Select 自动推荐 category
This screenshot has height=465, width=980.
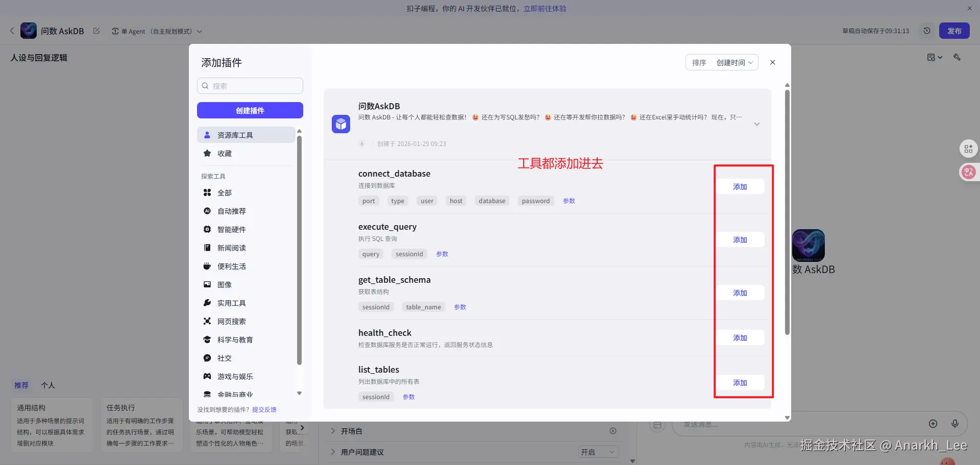point(246,211)
